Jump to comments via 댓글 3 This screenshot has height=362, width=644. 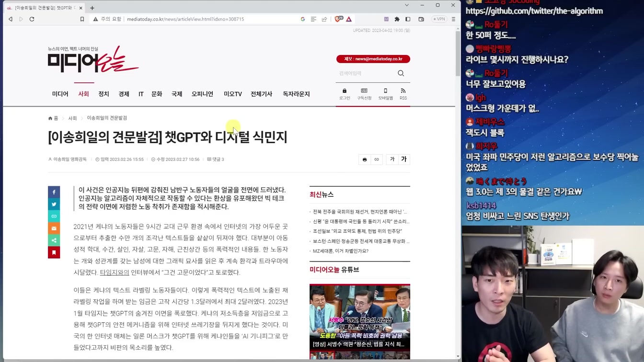216,159
